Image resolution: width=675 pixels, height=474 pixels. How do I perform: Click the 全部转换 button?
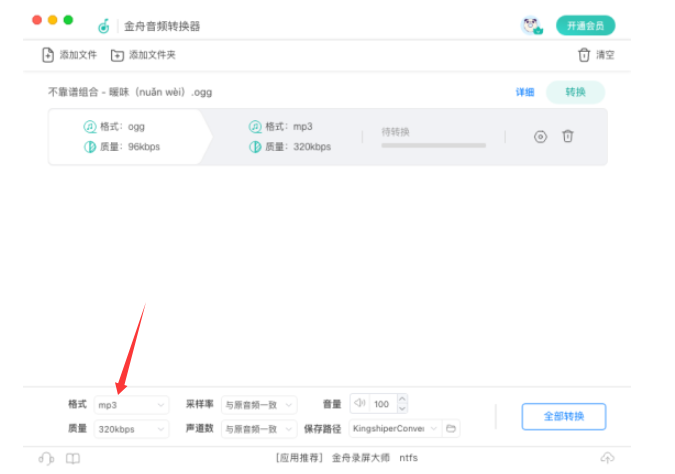(564, 416)
